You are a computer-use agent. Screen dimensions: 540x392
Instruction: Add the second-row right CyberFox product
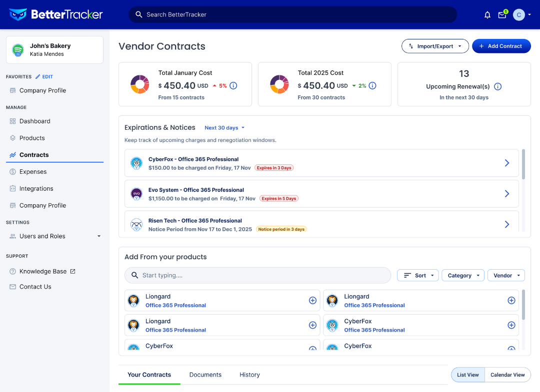click(511, 325)
